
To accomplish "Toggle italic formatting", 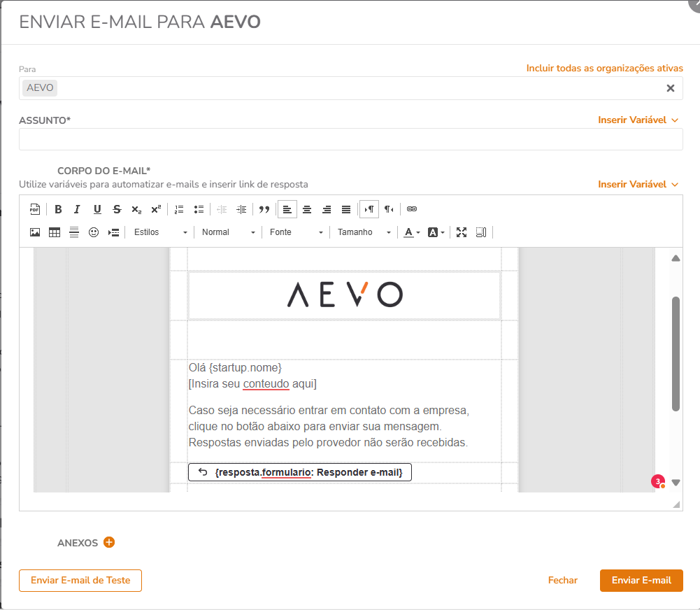I will coord(77,209).
